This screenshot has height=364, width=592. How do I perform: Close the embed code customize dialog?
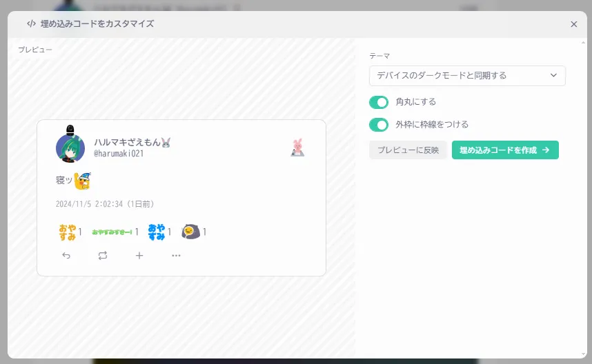point(573,24)
